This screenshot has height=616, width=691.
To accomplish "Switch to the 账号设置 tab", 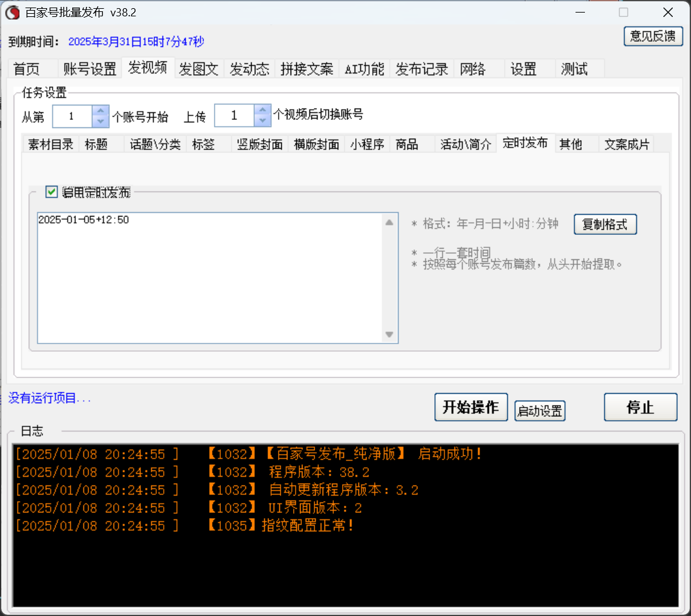I will 90,69.
